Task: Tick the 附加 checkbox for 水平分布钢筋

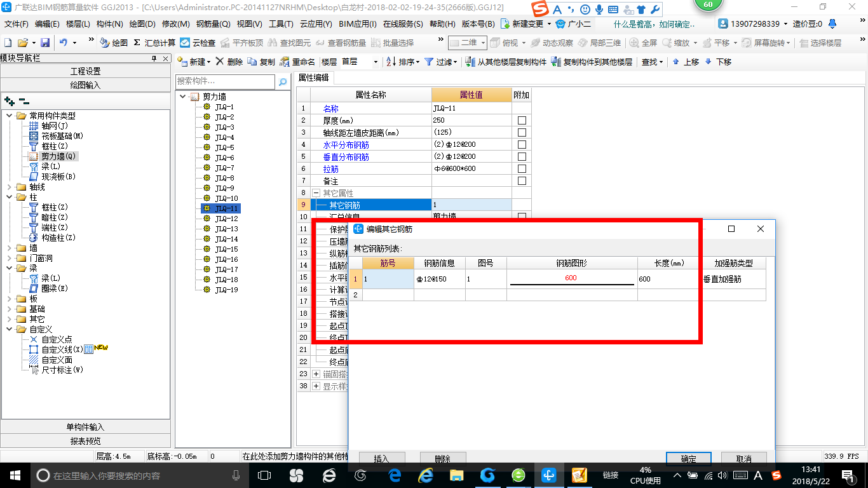Action: (522, 144)
